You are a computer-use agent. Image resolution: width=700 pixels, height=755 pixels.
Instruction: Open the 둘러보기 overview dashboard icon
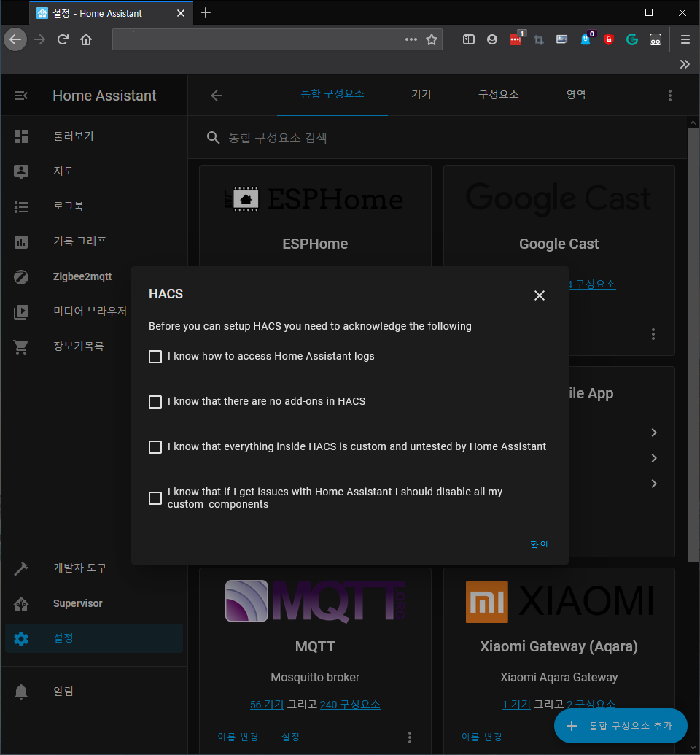click(x=21, y=136)
